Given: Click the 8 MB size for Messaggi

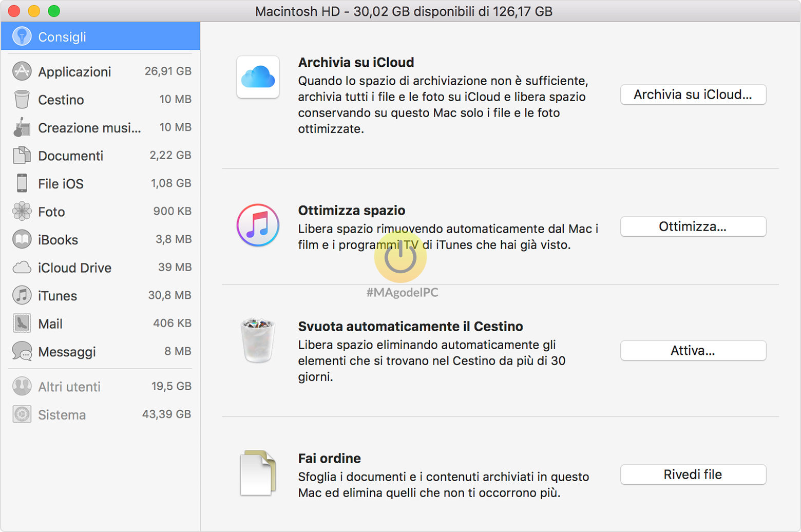Looking at the screenshot, I should pyautogui.click(x=178, y=352).
